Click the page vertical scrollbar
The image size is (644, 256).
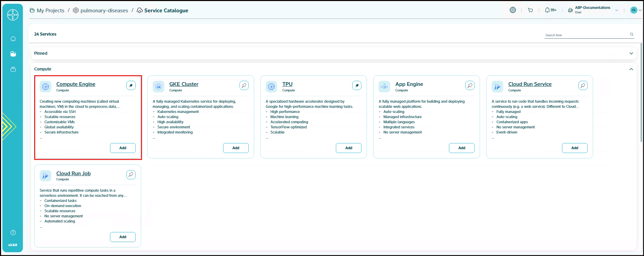(x=641, y=92)
